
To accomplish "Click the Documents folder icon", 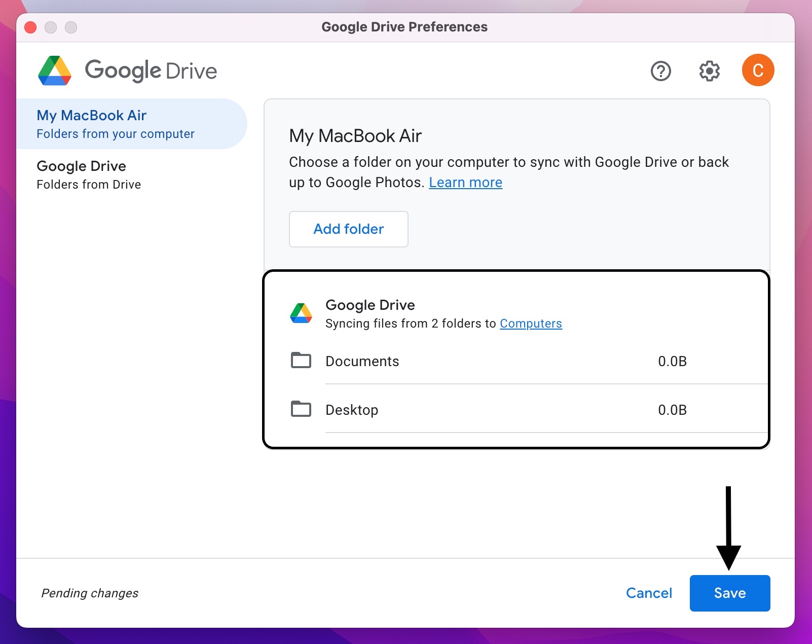I will tap(301, 360).
